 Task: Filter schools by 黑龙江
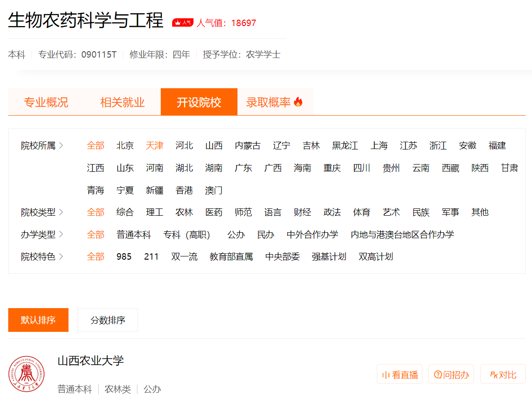pos(345,145)
